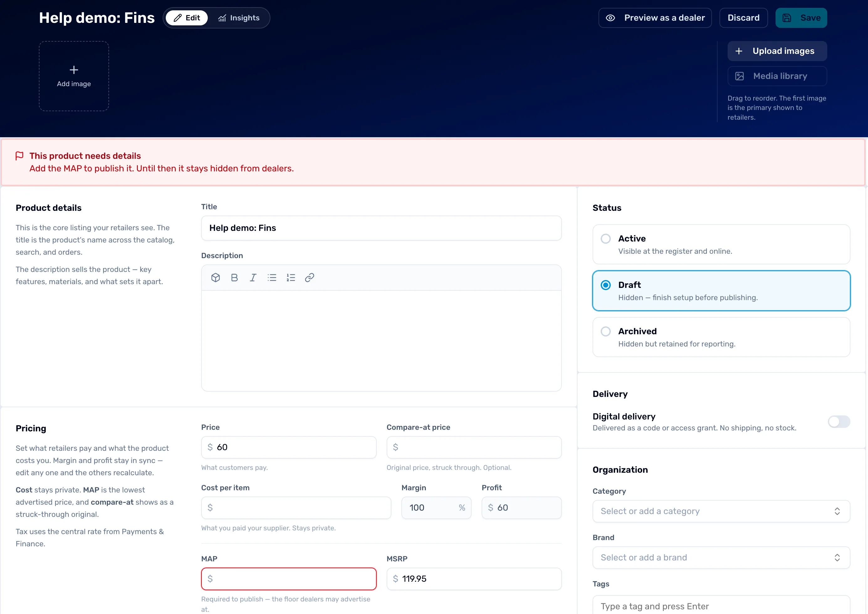The height and width of the screenshot is (614, 868).
Task: Save the product
Action: (801, 18)
